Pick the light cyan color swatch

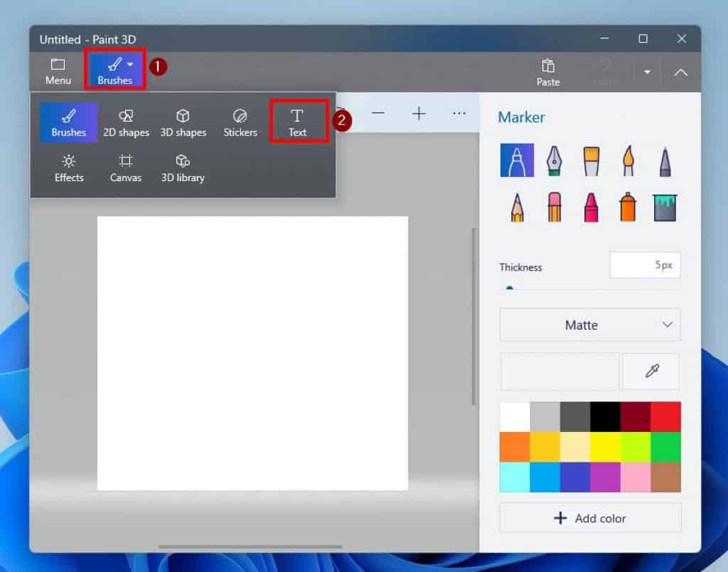[x=515, y=477]
